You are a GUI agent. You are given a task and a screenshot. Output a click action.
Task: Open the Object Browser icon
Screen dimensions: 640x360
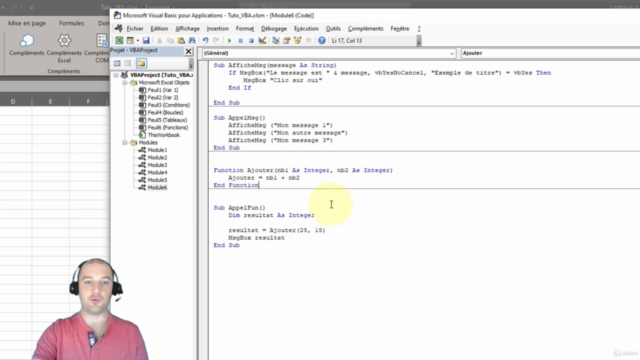298,40
